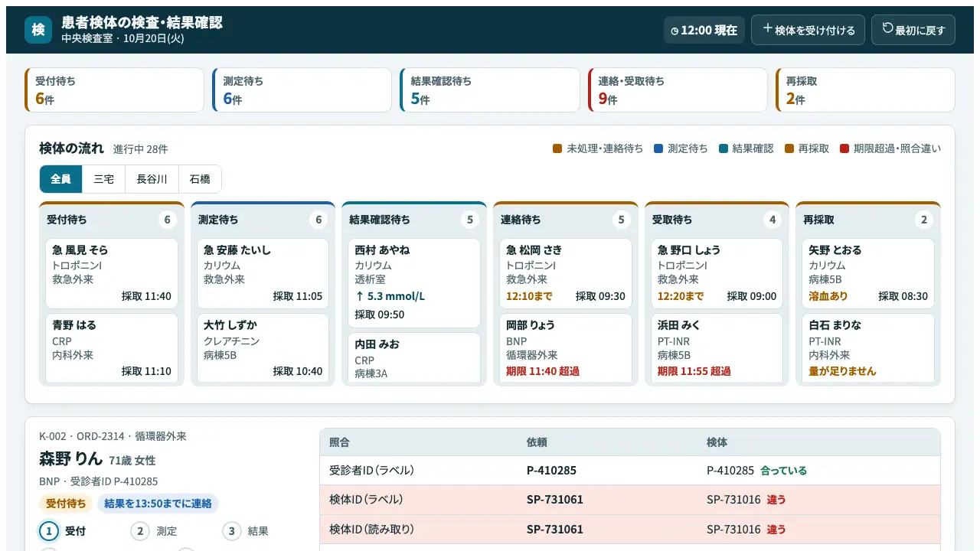Filter specimens by 長谷川

tap(152, 179)
